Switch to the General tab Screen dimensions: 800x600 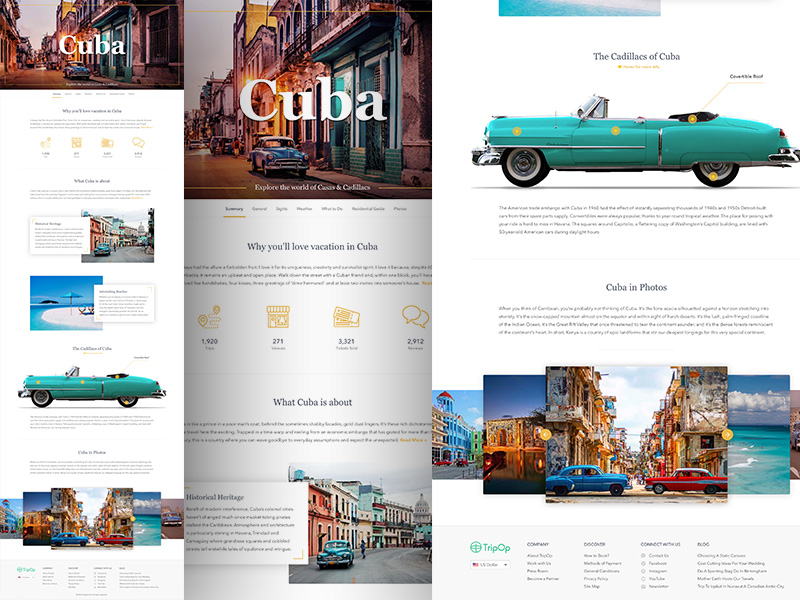pos(259,209)
